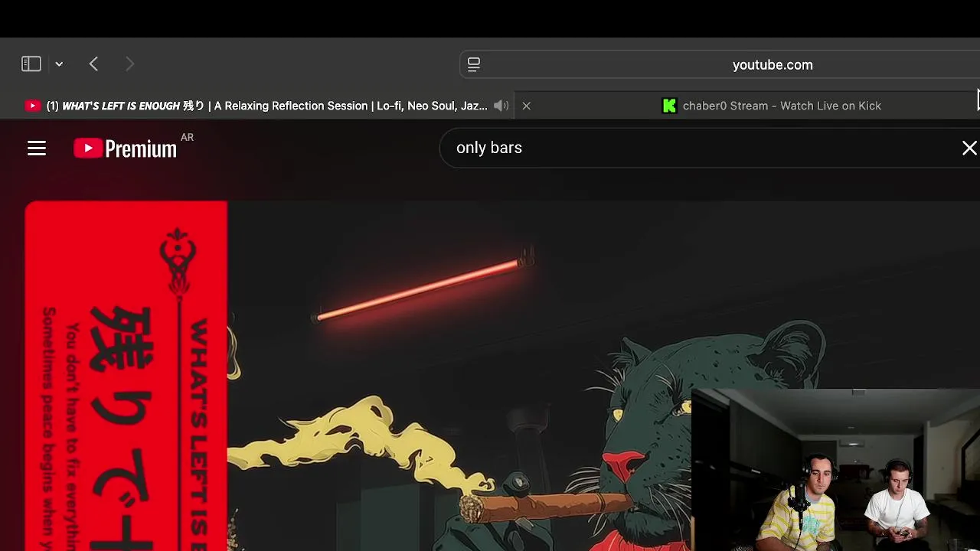
Task: Open the page menu icon in address bar
Action: [474, 64]
